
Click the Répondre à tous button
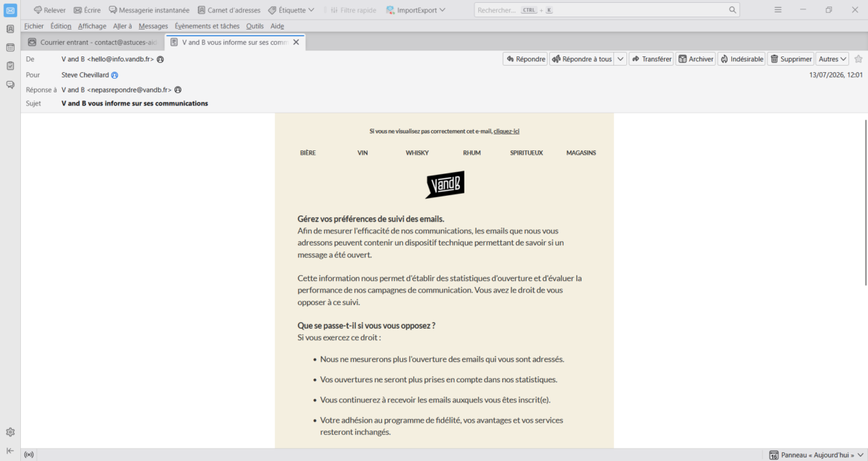tap(582, 59)
